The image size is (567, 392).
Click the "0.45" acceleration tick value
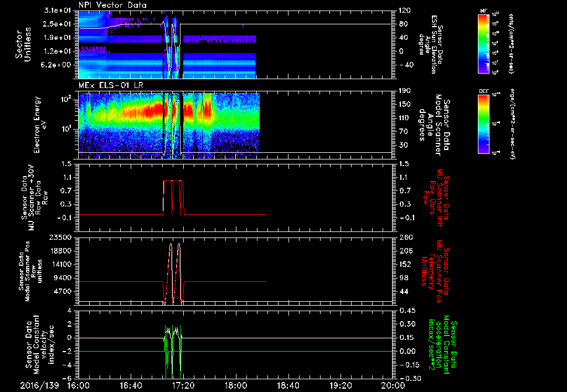[x=406, y=311]
